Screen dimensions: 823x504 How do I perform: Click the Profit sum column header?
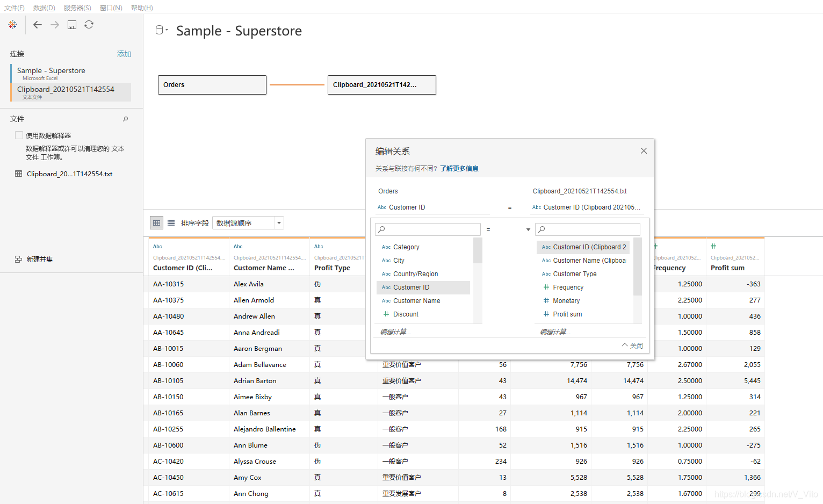(735, 257)
